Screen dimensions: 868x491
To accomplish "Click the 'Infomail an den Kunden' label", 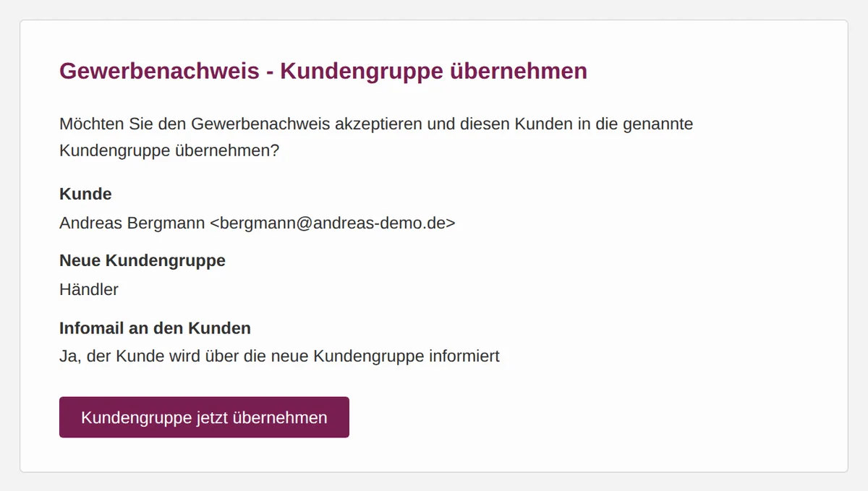I will click(x=155, y=328).
